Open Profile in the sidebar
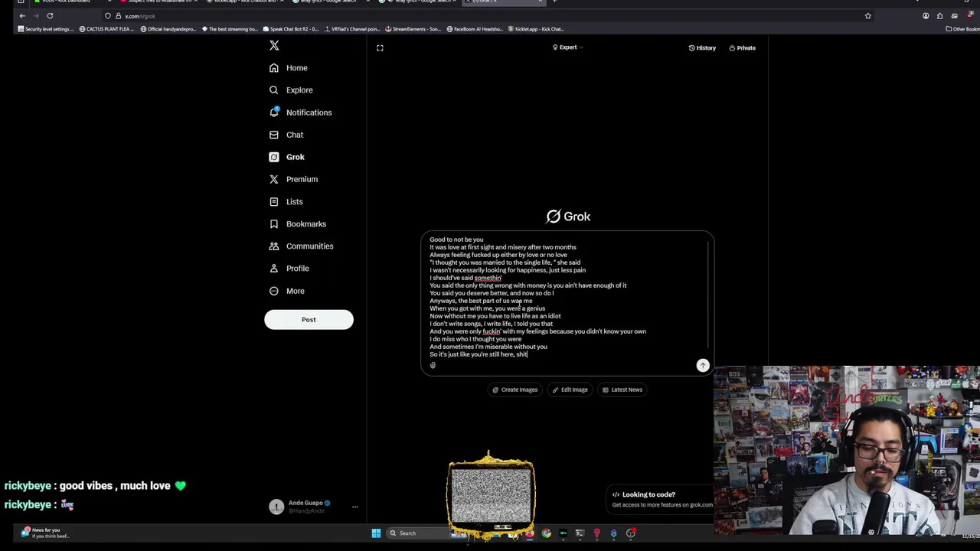 (289, 268)
